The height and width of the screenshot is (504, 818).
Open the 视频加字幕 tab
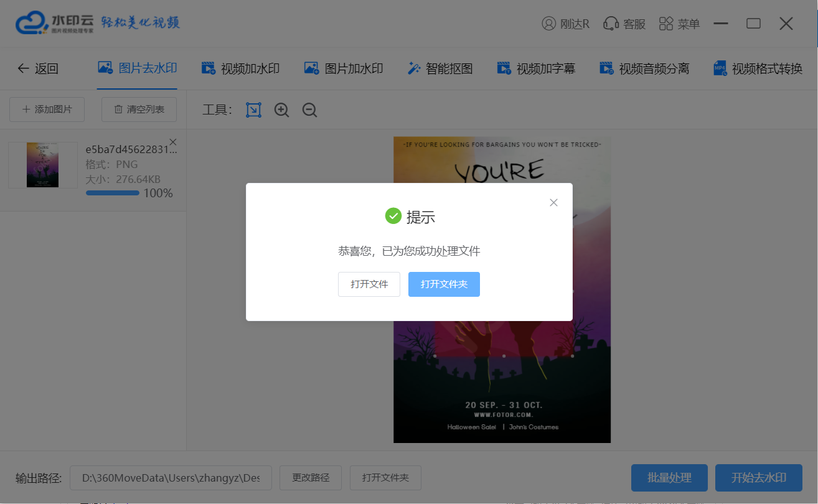[536, 68]
